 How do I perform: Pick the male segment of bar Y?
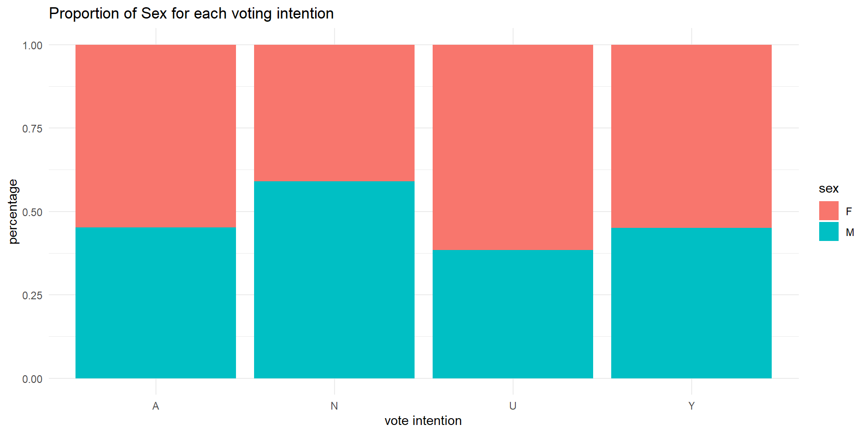point(691,303)
